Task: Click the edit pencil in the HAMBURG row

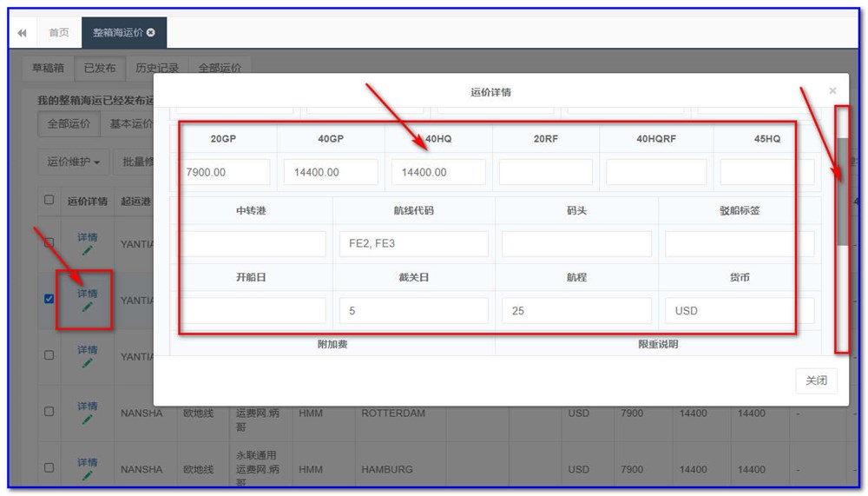Action: pos(87,476)
